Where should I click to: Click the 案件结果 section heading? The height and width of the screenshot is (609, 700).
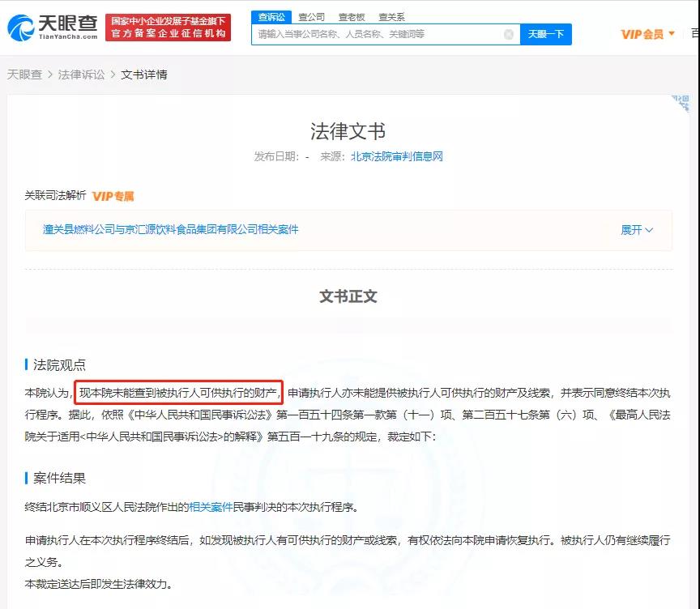click(x=59, y=479)
